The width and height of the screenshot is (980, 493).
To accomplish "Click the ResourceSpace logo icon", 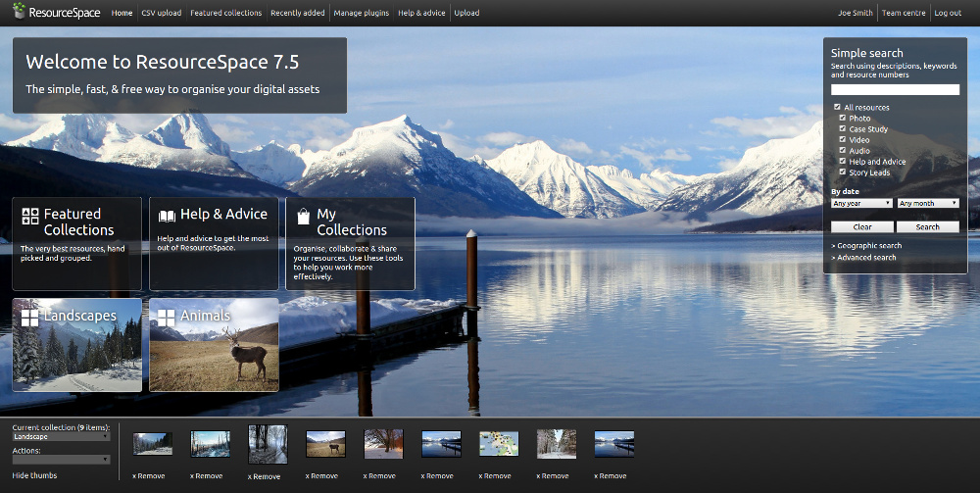I will click(x=20, y=11).
